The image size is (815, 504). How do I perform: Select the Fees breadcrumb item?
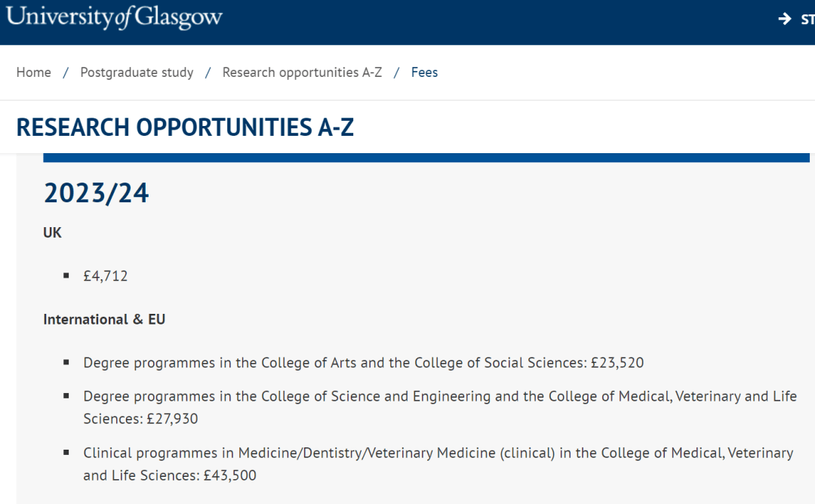coord(424,72)
